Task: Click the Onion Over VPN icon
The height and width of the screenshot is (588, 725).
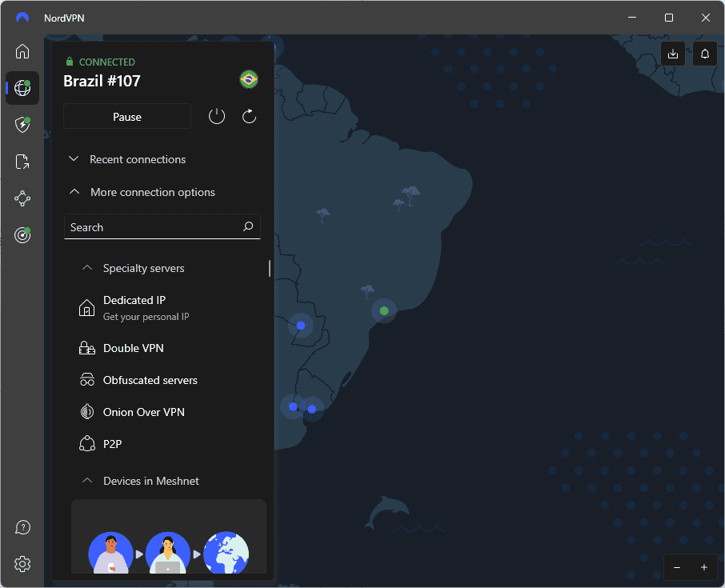Action: [87, 411]
